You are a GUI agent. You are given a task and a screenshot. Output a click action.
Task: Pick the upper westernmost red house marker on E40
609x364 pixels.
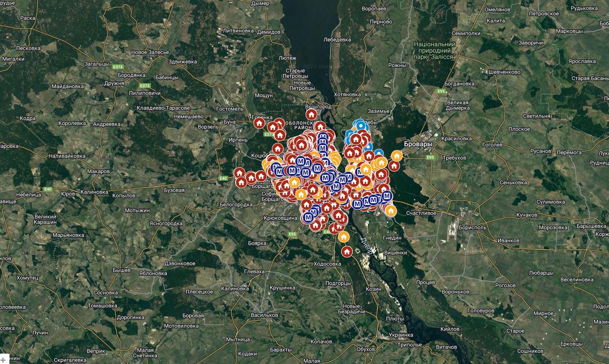(x=239, y=173)
